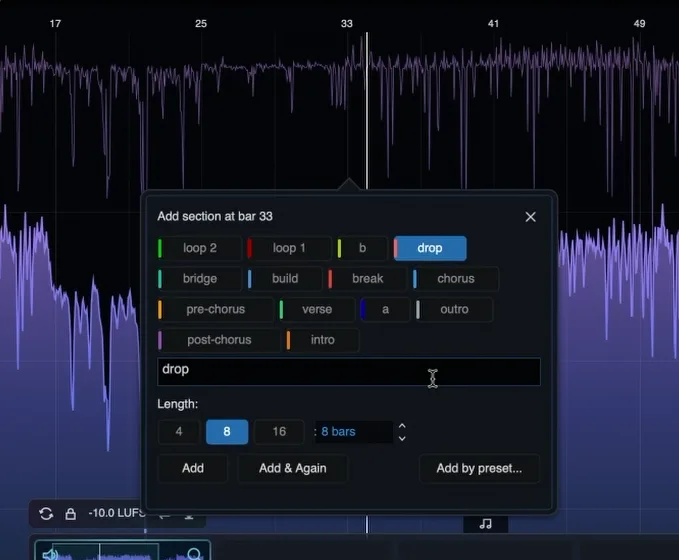Click the loop/sync arrows icon
The width and height of the screenshot is (679, 560).
pyautogui.click(x=46, y=514)
